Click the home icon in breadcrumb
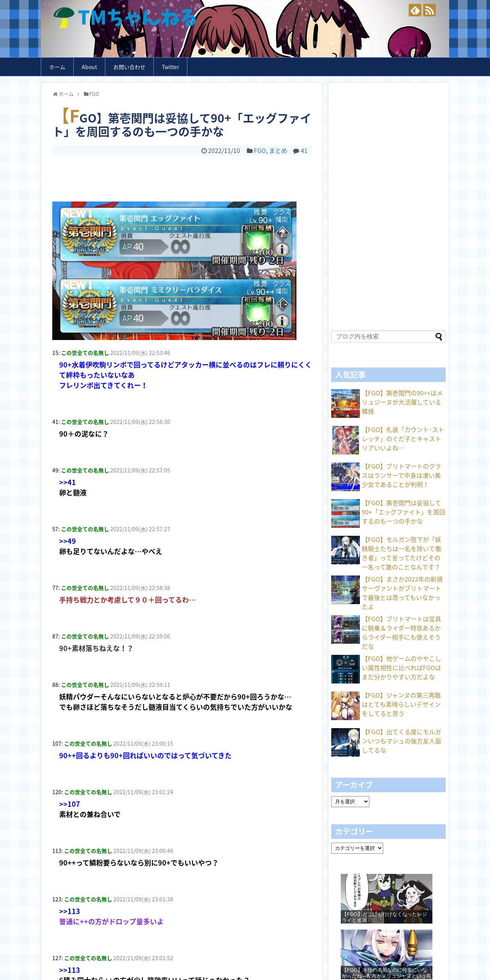Screen dimensions: 490x980 55,94
